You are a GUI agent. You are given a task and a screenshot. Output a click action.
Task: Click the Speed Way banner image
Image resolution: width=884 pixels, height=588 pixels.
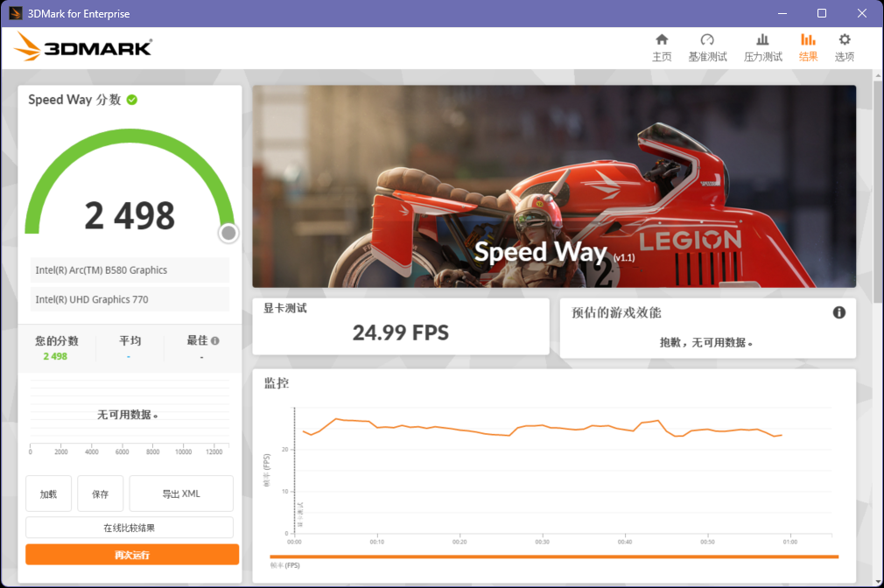pos(554,186)
